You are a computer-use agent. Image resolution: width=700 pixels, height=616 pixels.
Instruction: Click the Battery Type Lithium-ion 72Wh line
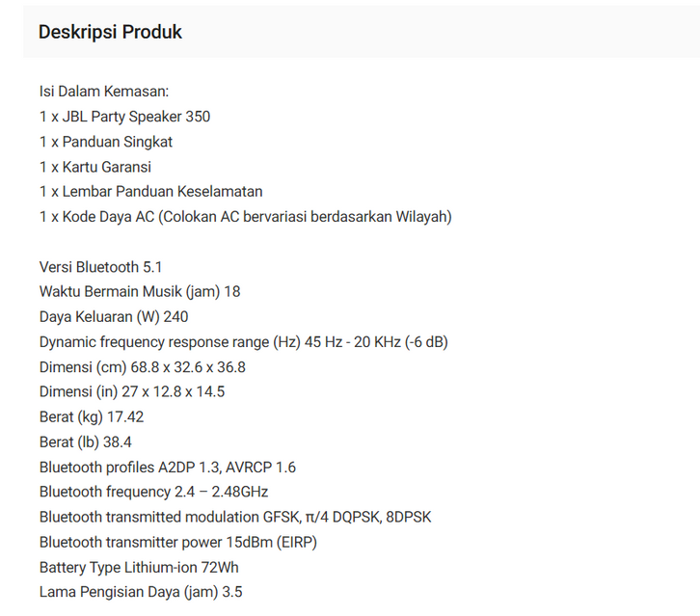(x=139, y=567)
